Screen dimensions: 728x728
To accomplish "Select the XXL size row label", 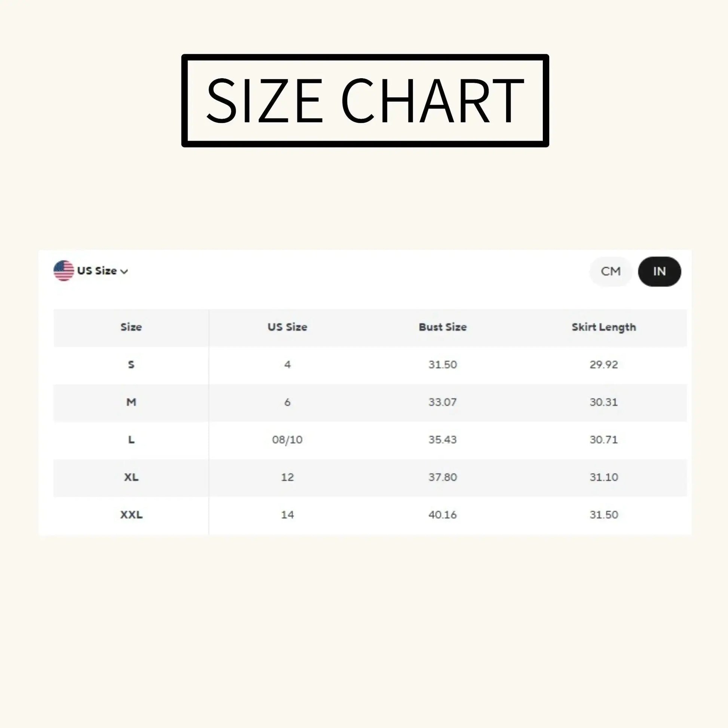I will click(x=131, y=514).
